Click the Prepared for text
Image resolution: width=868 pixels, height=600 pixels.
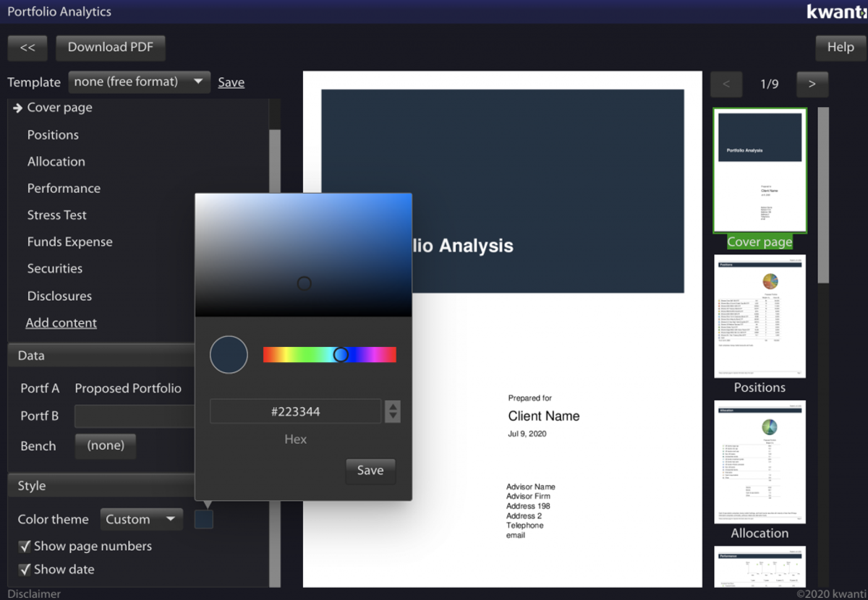click(x=530, y=398)
